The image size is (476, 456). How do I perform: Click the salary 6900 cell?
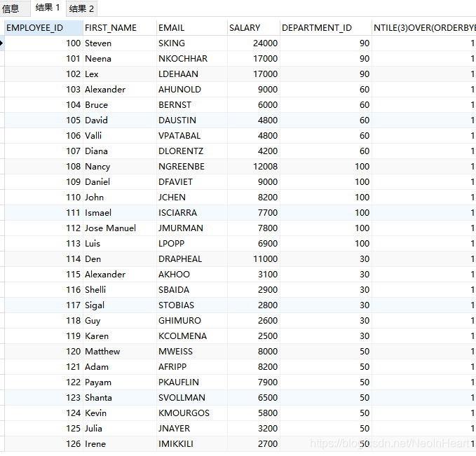[x=253, y=244]
